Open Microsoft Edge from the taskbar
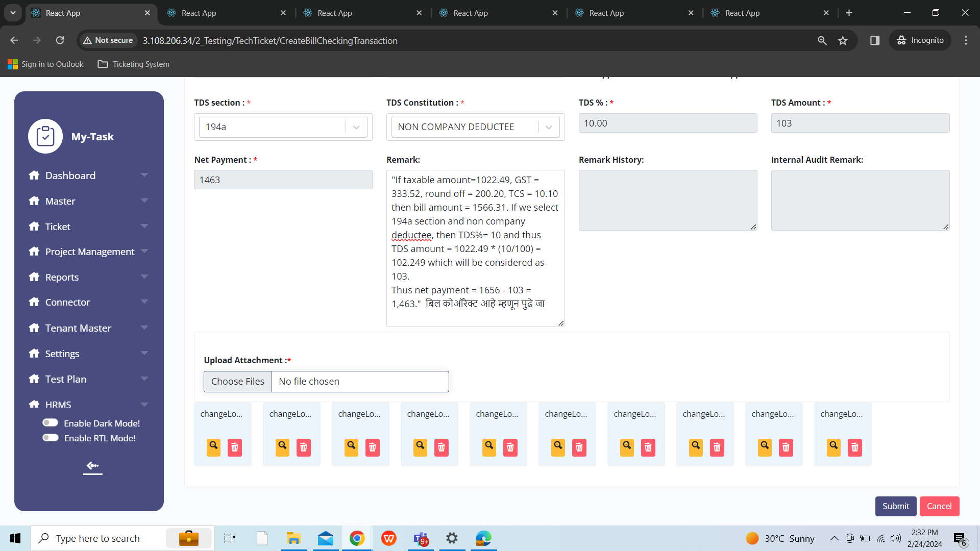This screenshot has height=551, width=980. coord(483,538)
